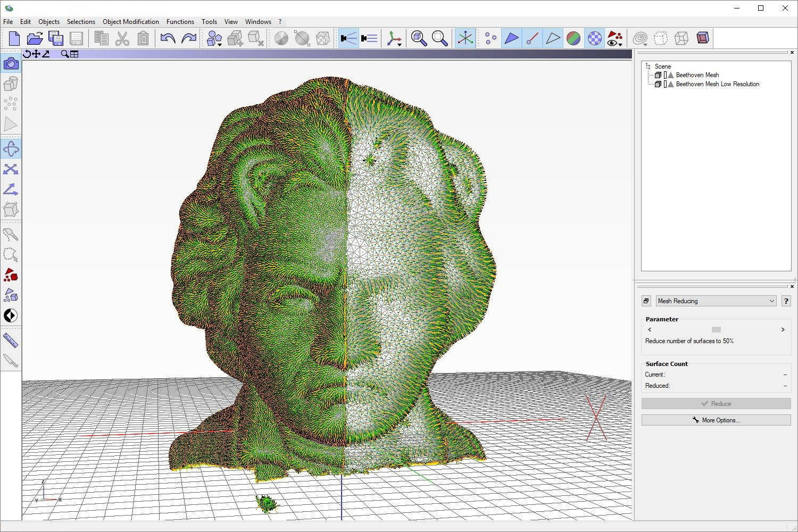Toggle orthographic projection camera icon

coord(369,38)
